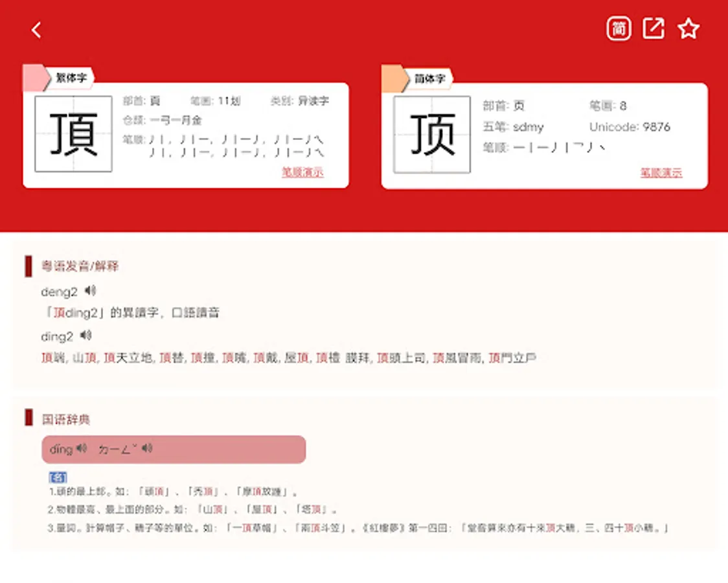Click the back arrow to return
Viewport: 728px width, 583px height.
click(x=37, y=29)
